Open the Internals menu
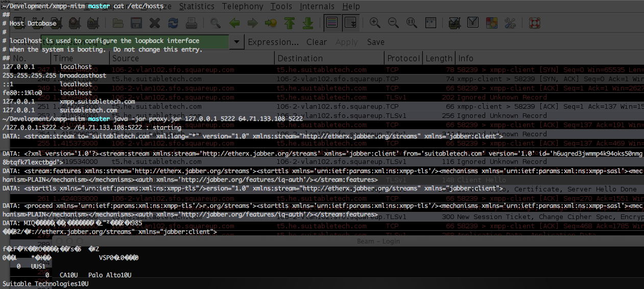Screen dimensions: 644x289 [317, 7]
